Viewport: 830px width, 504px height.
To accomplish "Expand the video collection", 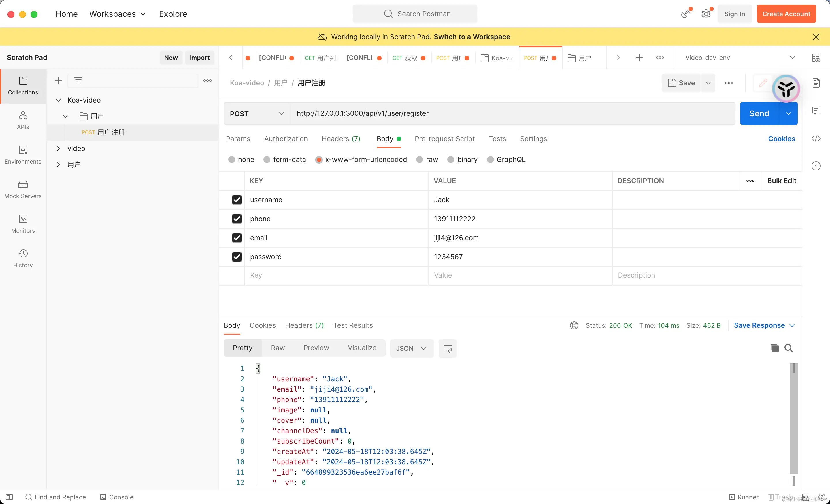I will [58, 149].
